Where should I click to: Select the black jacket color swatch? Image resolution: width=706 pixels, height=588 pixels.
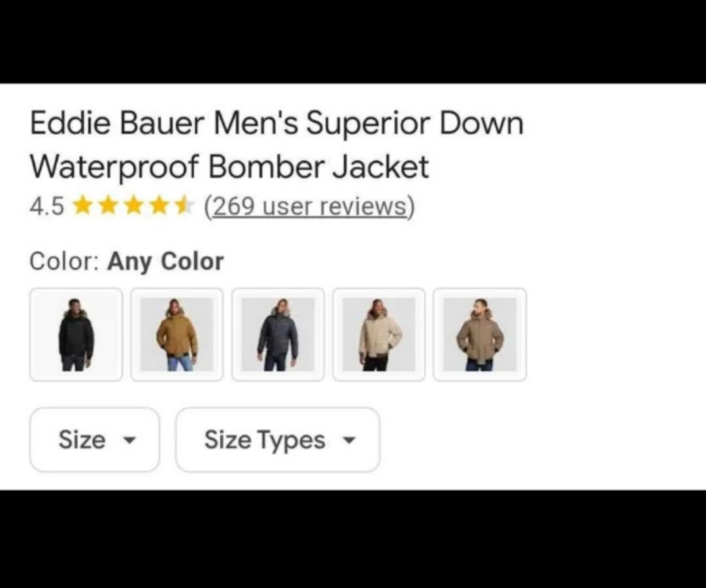coord(76,335)
